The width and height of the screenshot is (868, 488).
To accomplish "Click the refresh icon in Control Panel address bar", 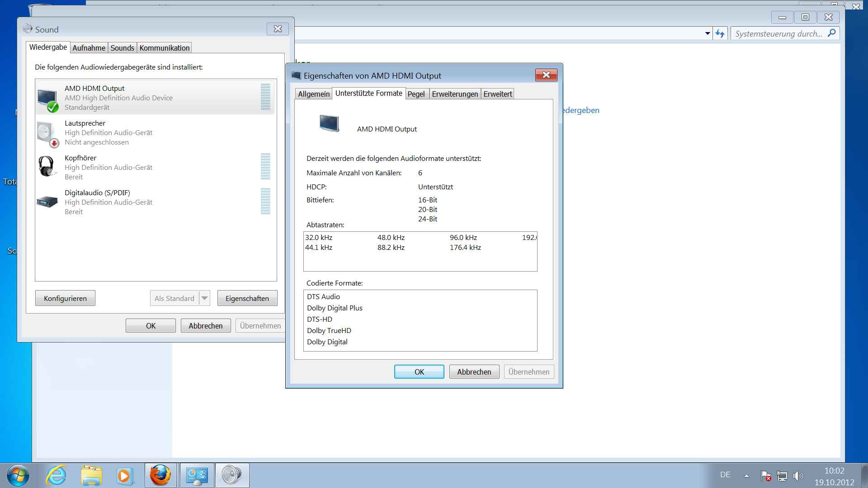I will pyautogui.click(x=720, y=33).
